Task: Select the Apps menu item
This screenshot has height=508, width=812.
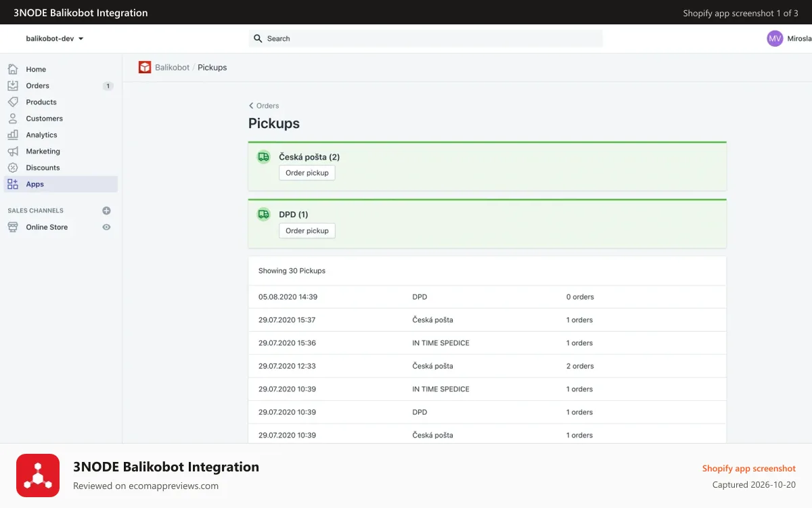Action: (x=61, y=184)
